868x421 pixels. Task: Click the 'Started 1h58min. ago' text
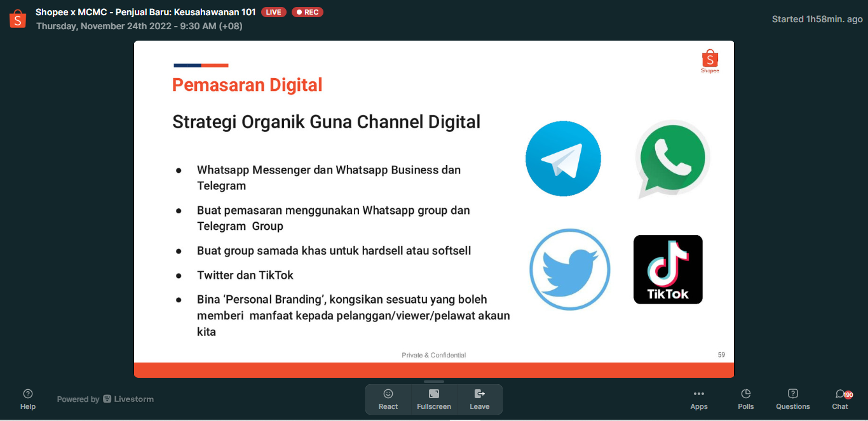(817, 19)
